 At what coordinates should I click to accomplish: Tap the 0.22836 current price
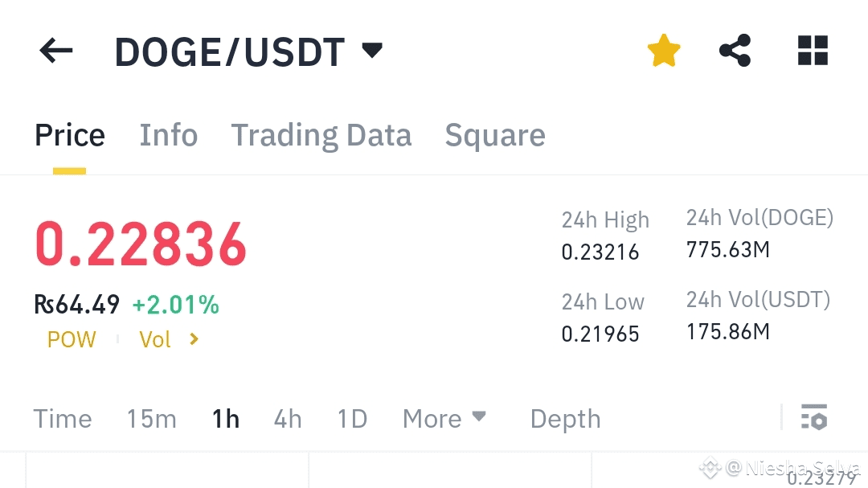click(x=141, y=244)
